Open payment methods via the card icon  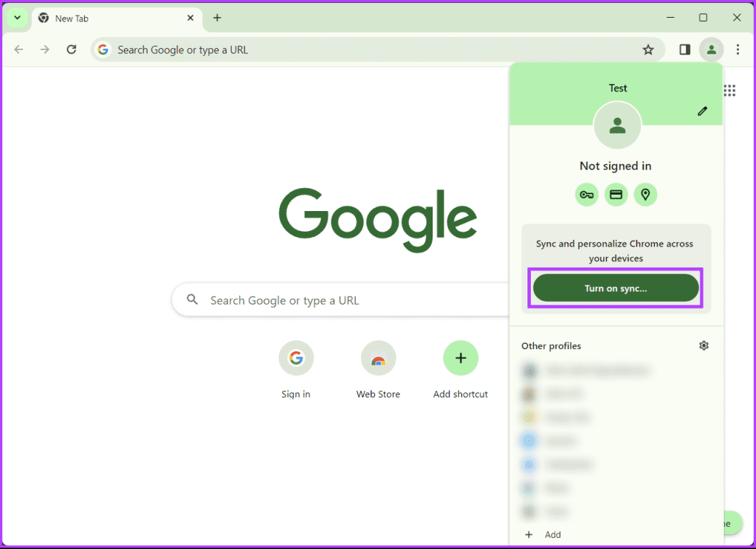click(x=616, y=194)
